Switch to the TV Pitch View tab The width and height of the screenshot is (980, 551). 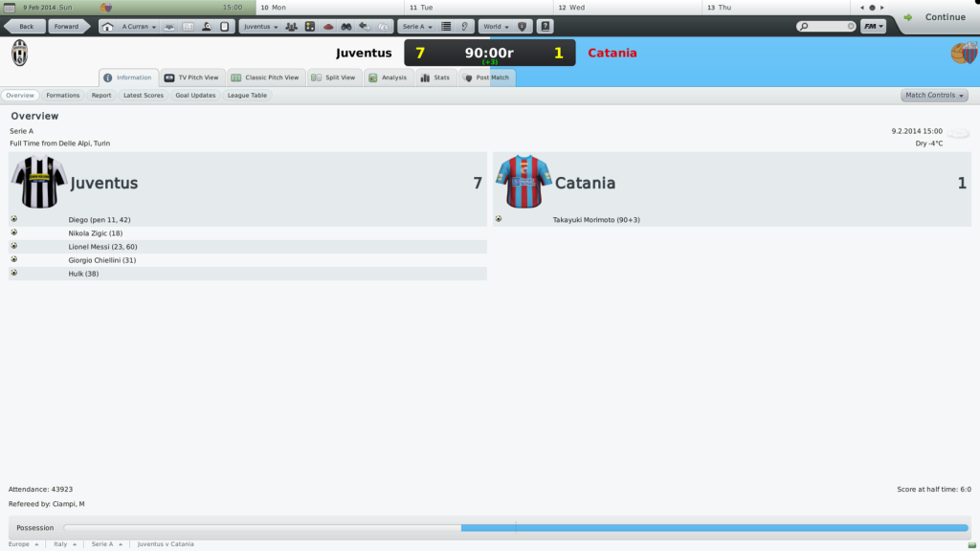pyautogui.click(x=191, y=77)
